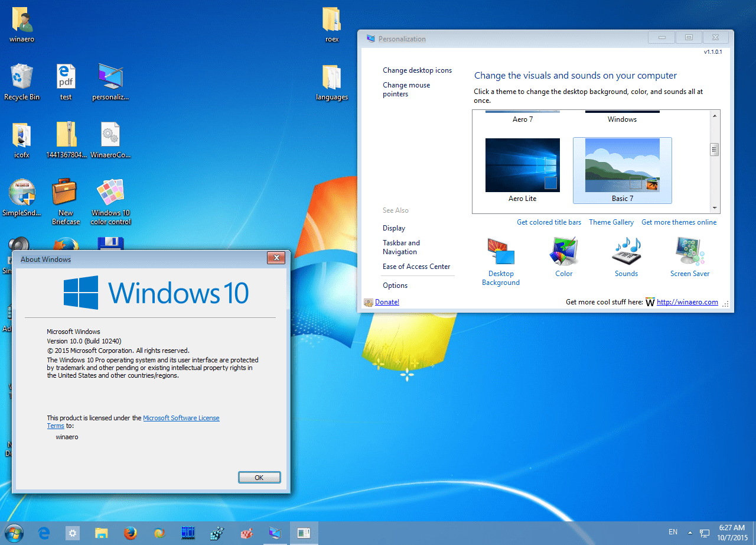The image size is (756, 545).
Task: Open the Theme Gallery link
Action: tap(611, 222)
